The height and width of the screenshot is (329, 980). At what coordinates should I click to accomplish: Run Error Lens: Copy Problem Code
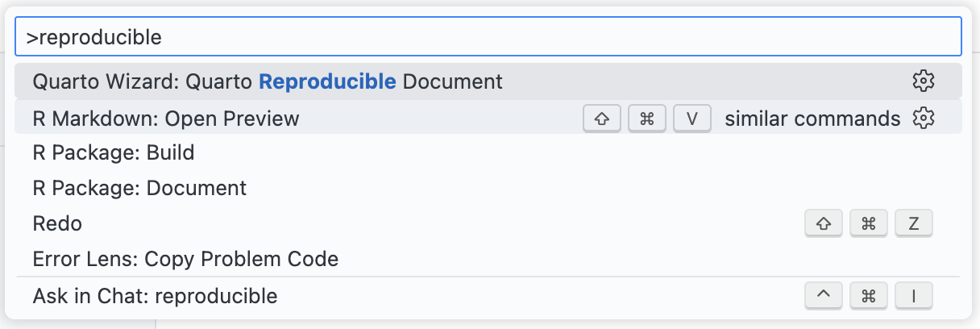pyautogui.click(x=185, y=259)
